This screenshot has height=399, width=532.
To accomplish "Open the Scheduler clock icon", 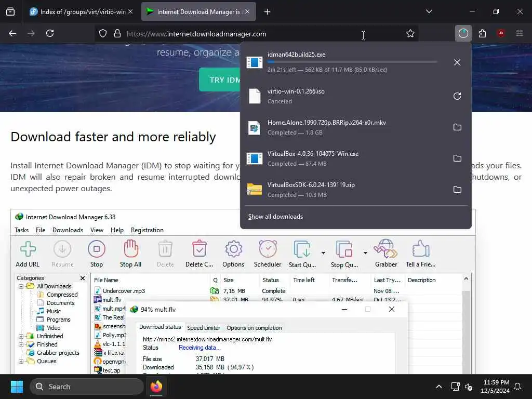I will [268, 254].
